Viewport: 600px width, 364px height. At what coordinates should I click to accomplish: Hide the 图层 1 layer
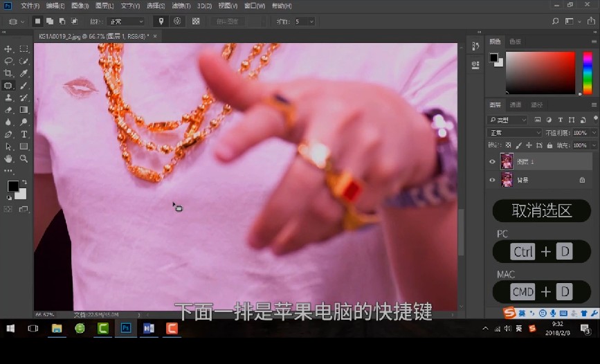pos(492,162)
